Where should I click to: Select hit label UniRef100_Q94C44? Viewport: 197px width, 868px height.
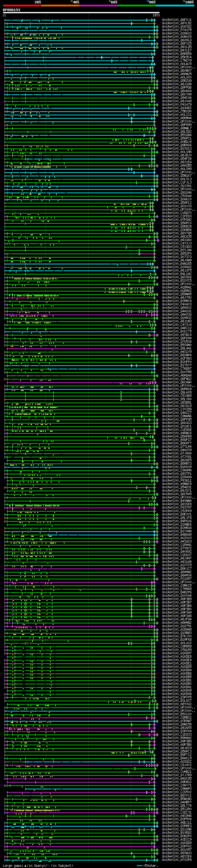[x=177, y=98]
